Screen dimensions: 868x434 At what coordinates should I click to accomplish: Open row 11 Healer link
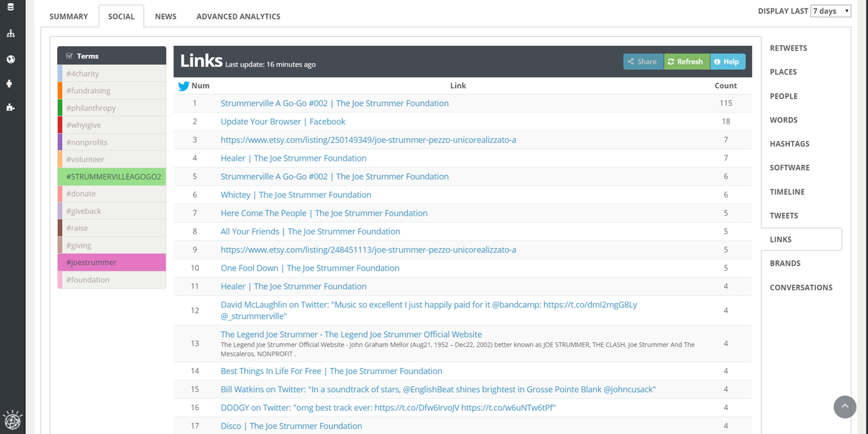click(x=294, y=286)
